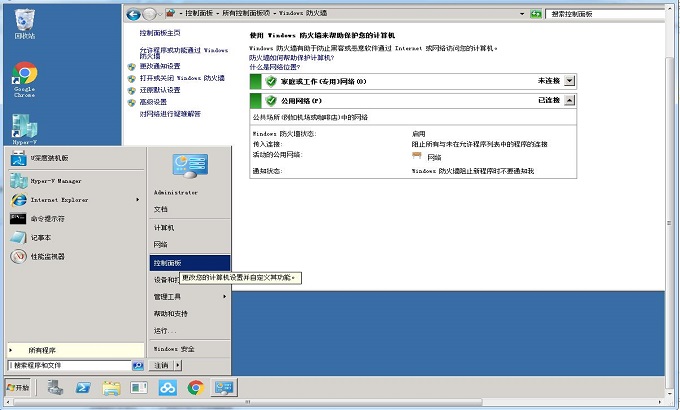Click the 搜索程序和文件 search box
Screen dimensions: 680x410
(x=68, y=366)
